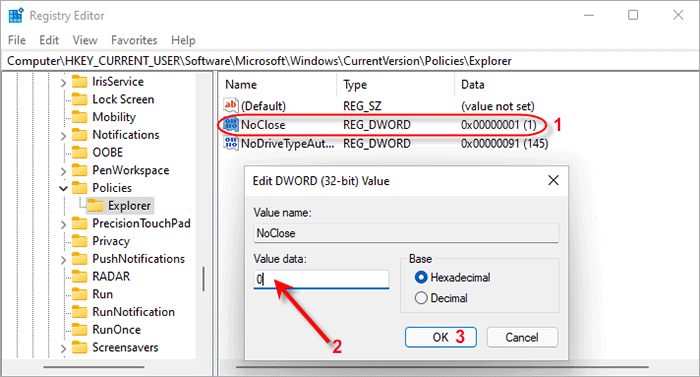The image size is (700, 377).
Task: Expand the Notifications tree node
Action: (63, 136)
